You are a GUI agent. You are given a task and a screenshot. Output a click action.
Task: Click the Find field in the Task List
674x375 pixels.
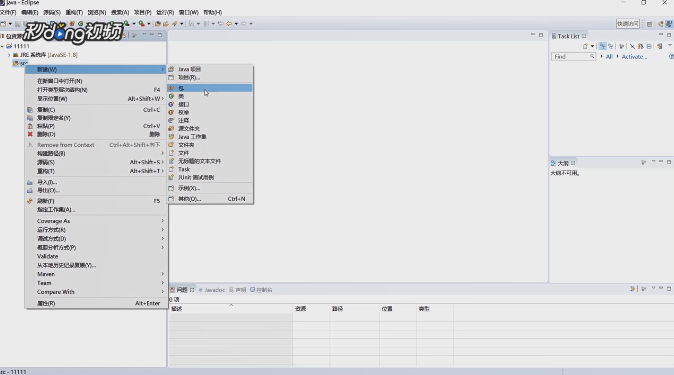(x=573, y=57)
